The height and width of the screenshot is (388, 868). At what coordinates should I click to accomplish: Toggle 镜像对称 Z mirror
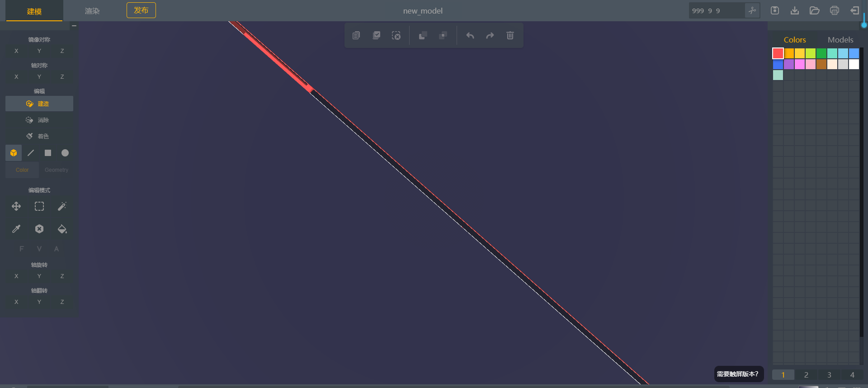62,51
